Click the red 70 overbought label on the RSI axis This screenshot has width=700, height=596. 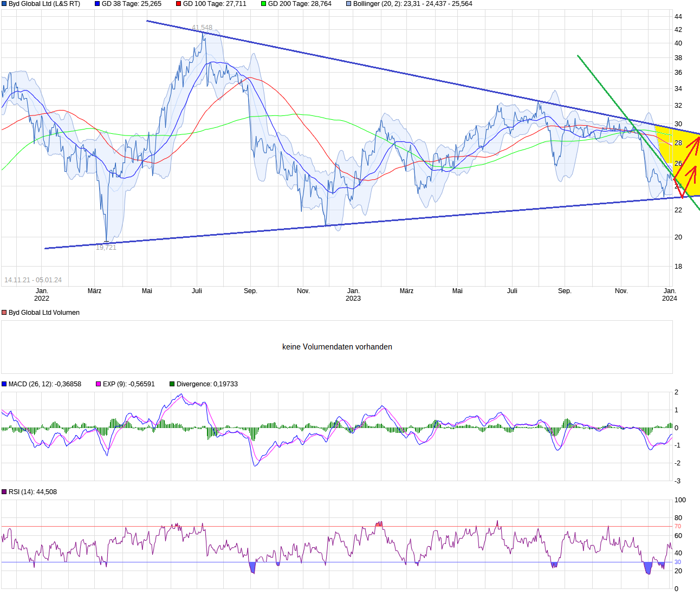point(678,527)
